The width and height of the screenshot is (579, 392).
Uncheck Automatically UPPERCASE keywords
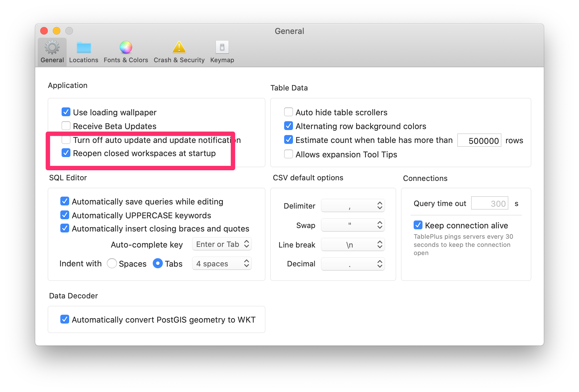(64, 215)
